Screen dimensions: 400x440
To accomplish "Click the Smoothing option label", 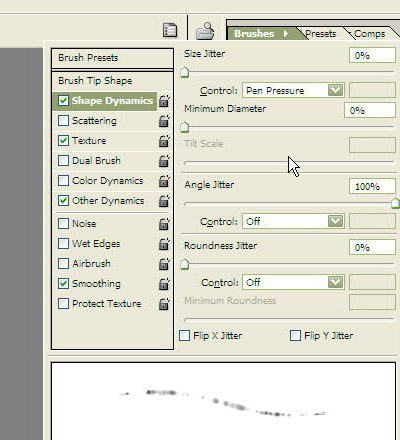I will pyautogui.click(x=96, y=284).
